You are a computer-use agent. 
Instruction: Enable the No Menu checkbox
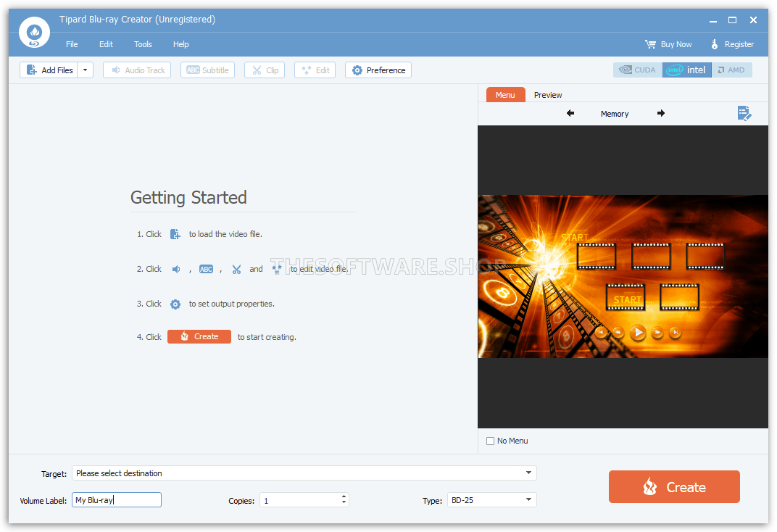(490, 441)
